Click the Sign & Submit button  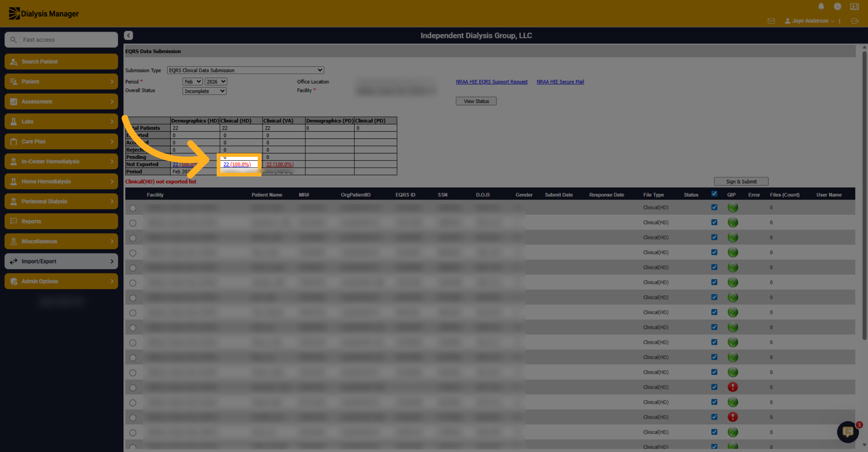(x=741, y=182)
